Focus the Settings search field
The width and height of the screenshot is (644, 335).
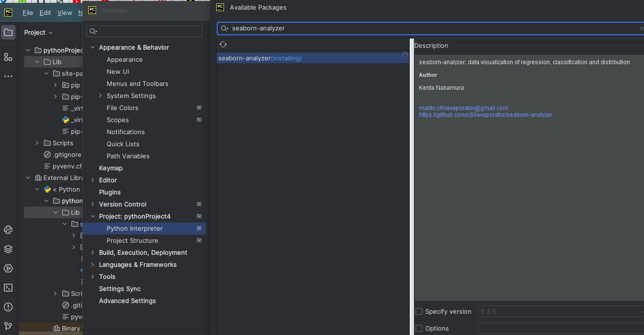pyautogui.click(x=144, y=31)
